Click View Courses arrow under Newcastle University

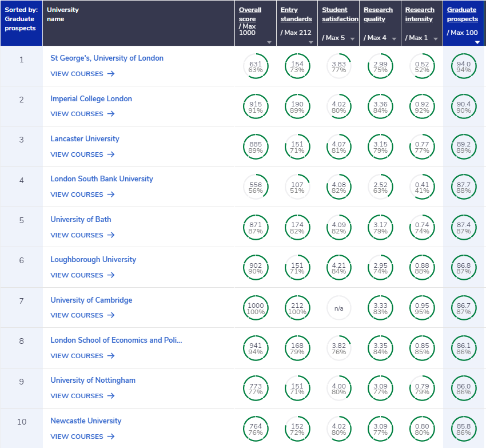(111, 437)
